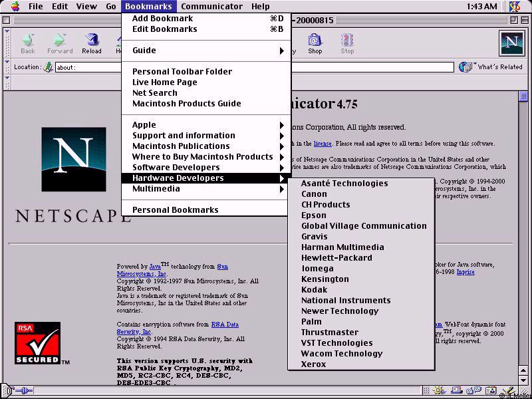Screen dimensions: 532x399
Task: Choose Palm bookmark
Action: coord(361,322)
